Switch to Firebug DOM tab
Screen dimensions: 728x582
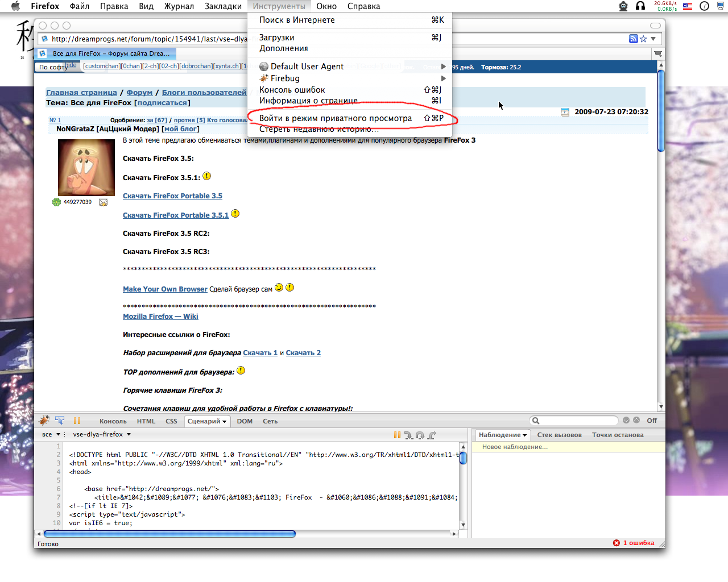pyautogui.click(x=245, y=421)
